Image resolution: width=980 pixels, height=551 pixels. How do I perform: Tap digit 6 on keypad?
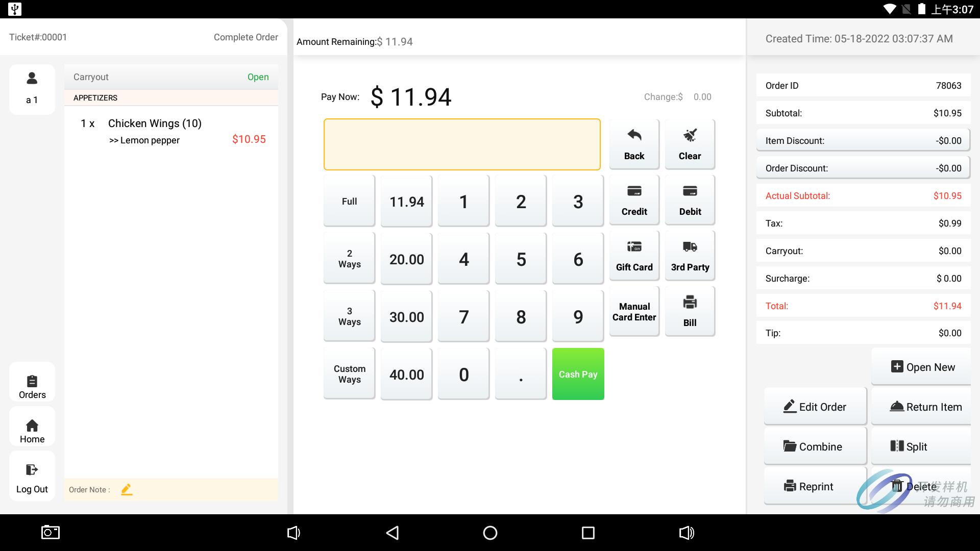(578, 259)
